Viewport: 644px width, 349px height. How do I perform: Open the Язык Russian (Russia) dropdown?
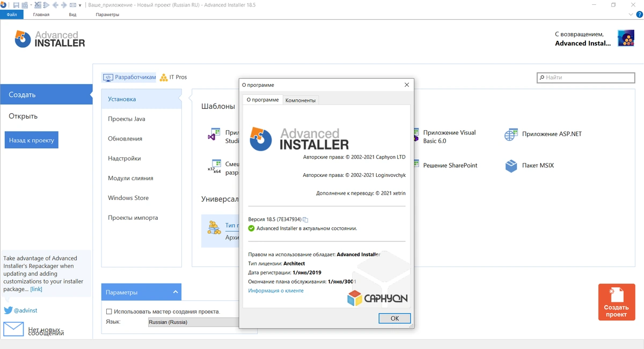[x=193, y=322]
